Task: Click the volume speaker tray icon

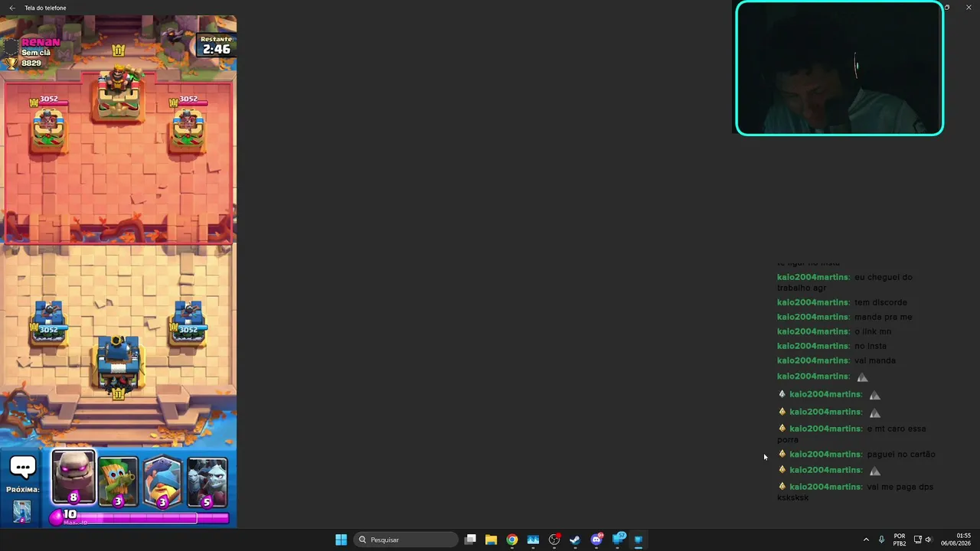Action: [929, 540]
